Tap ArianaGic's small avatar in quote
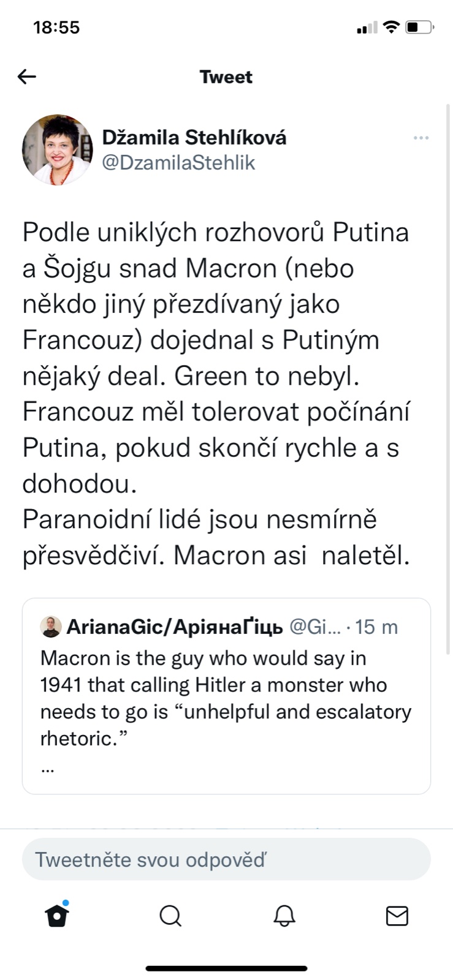This screenshot has height=980, width=453. 51,627
